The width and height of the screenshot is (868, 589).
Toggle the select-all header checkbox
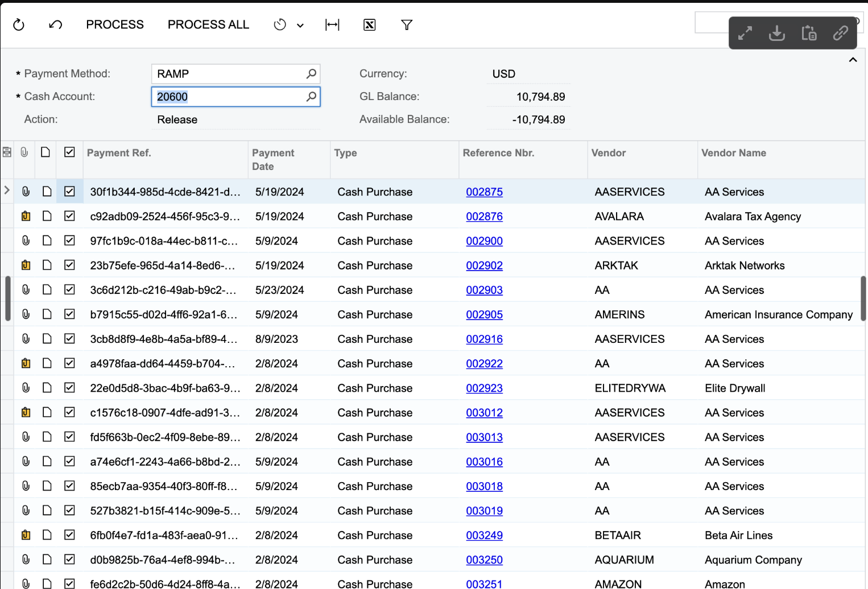69,152
